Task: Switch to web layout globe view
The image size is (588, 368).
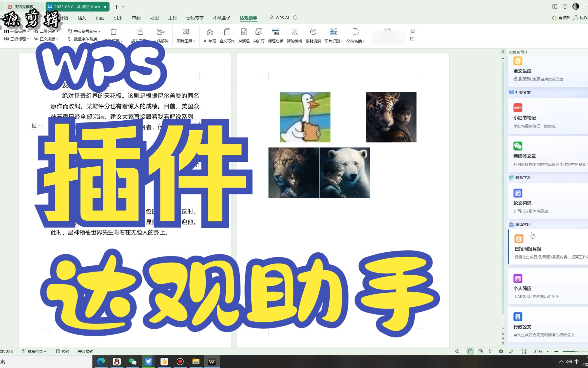Action: (501, 351)
